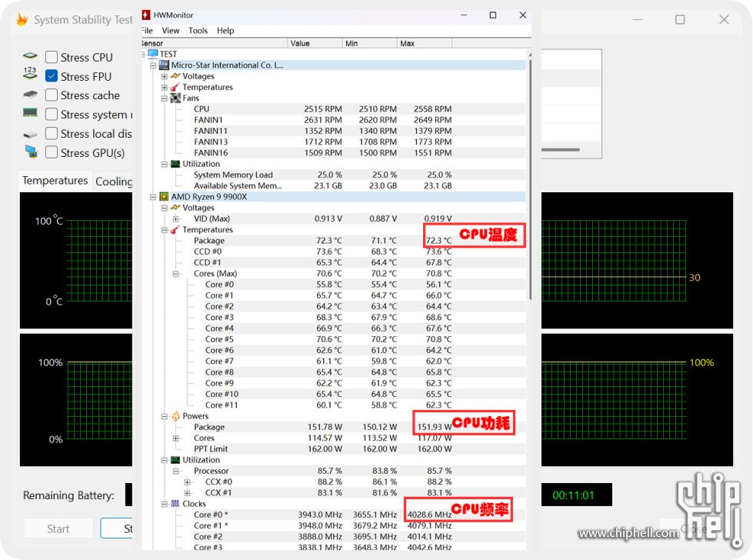
Task: Tick the Stress local disk checkbox
Action: [x=52, y=134]
